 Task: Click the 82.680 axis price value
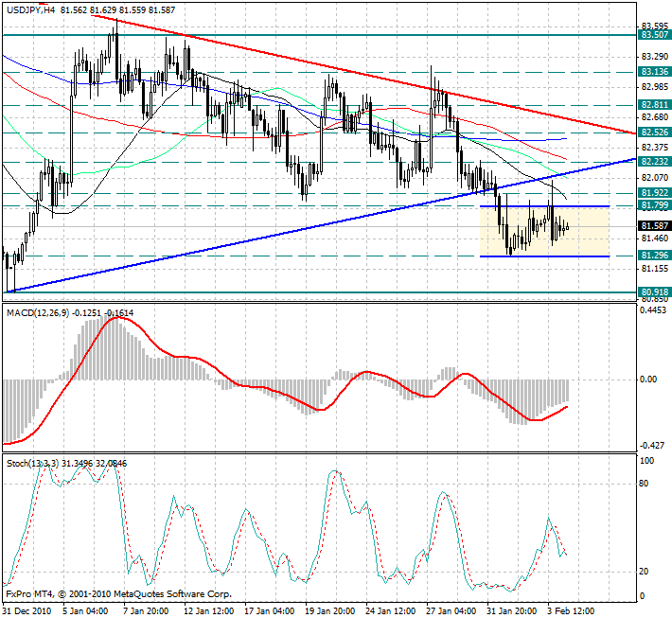click(x=654, y=117)
